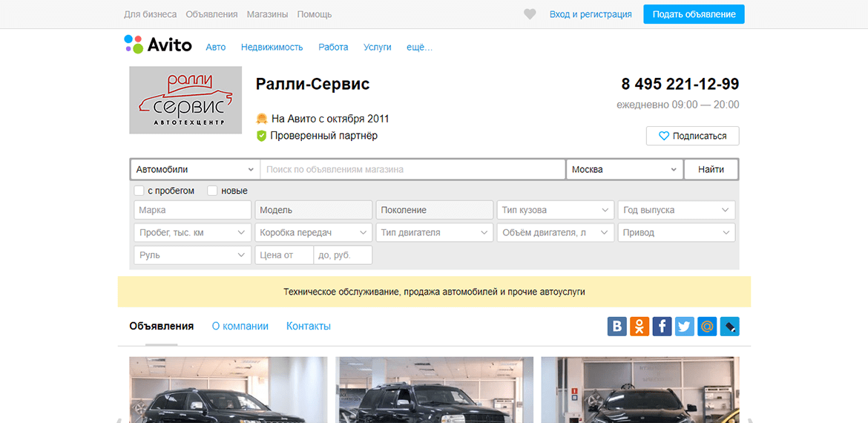
Task: Share the shop via Mail.ru icon
Action: pyautogui.click(x=707, y=326)
